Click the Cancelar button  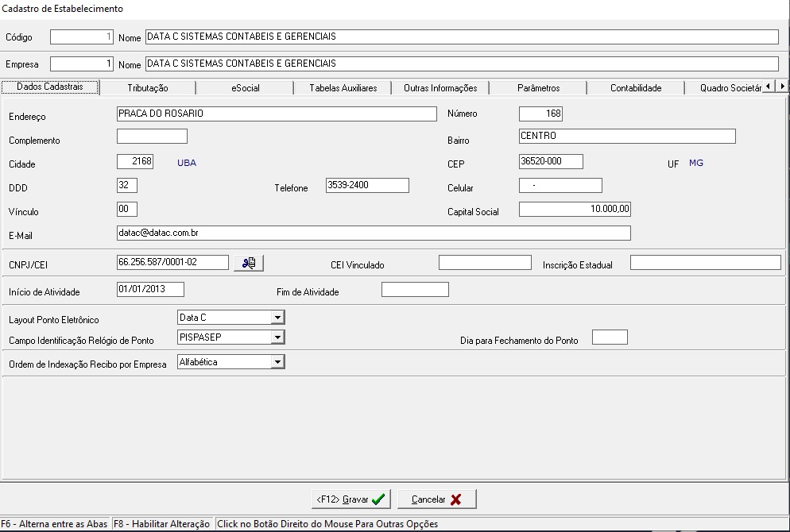pyautogui.click(x=436, y=499)
